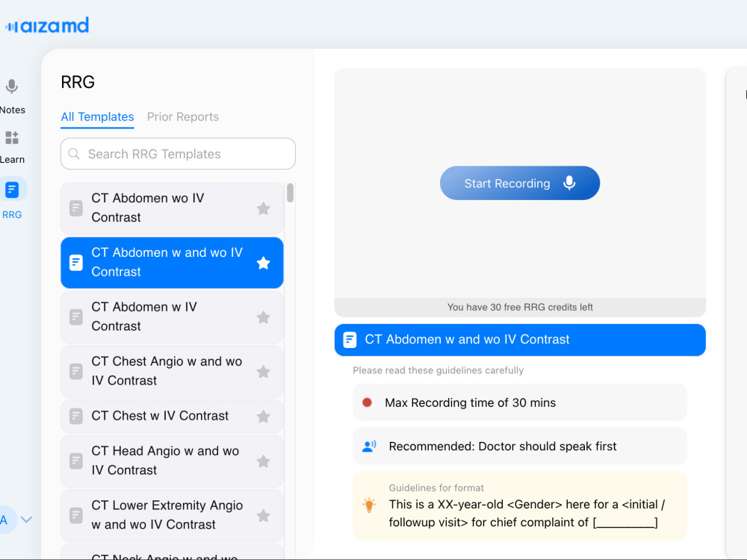Viewport: 747px width, 560px height.
Task: Favorite CT Abdomen w IV Contrast star
Action: pyautogui.click(x=264, y=317)
